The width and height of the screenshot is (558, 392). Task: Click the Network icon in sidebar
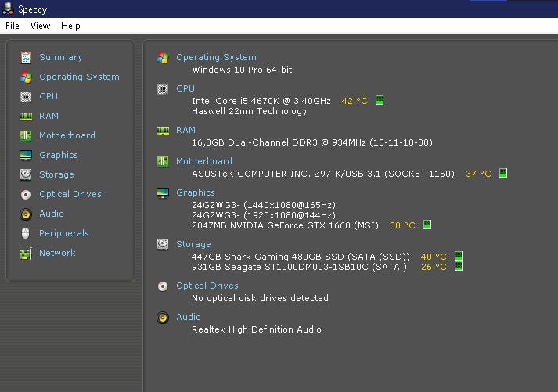26,253
